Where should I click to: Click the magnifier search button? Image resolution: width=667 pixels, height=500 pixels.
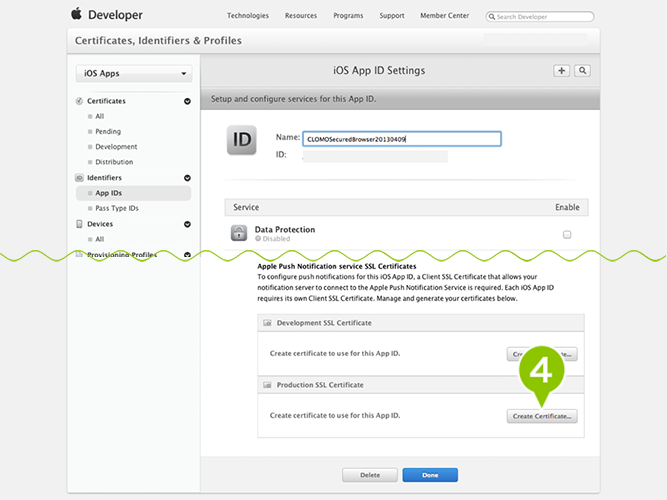[582, 71]
